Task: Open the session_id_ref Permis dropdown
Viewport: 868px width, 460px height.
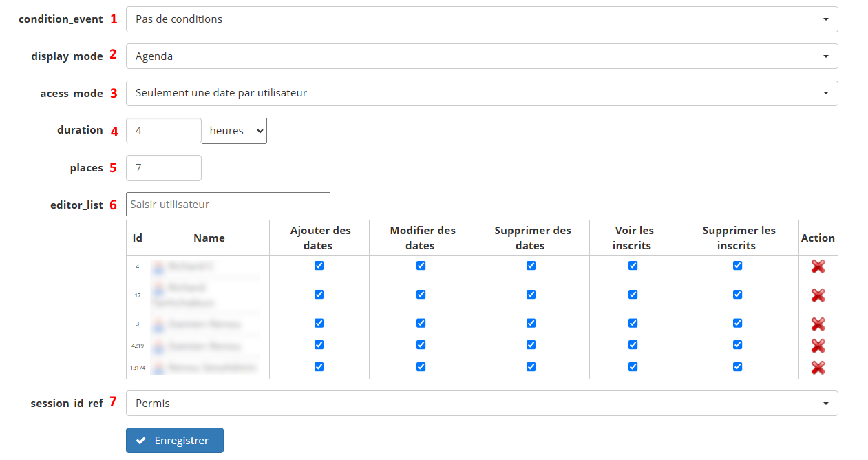Action: click(481, 404)
